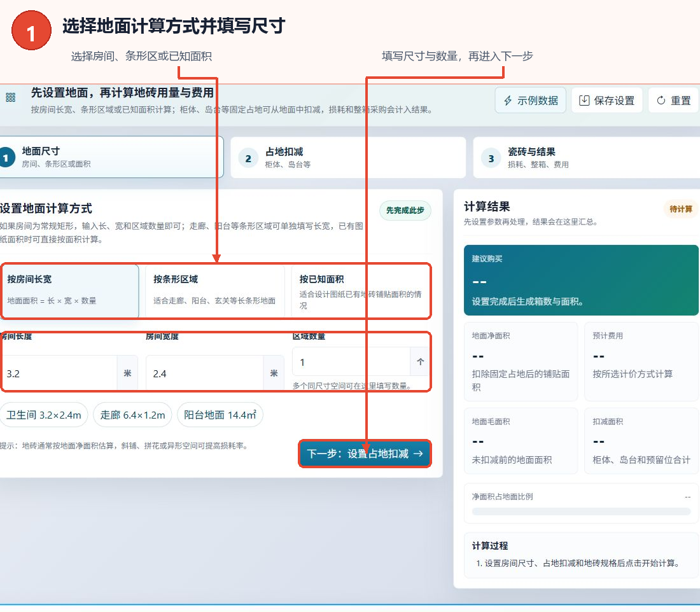
Task: Click the 米 unit next to room width
Action: 274,373
